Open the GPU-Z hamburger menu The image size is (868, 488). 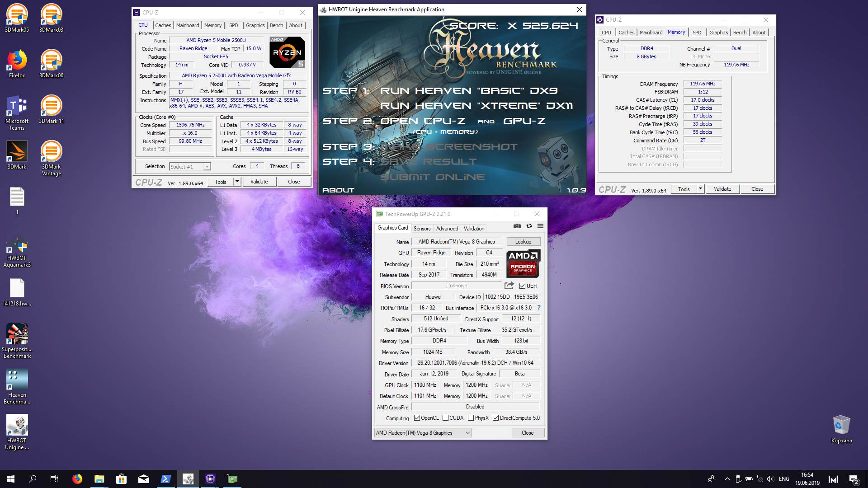point(540,226)
